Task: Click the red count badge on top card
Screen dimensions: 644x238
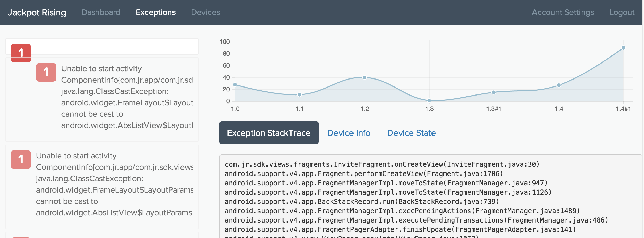Action: click(x=21, y=53)
